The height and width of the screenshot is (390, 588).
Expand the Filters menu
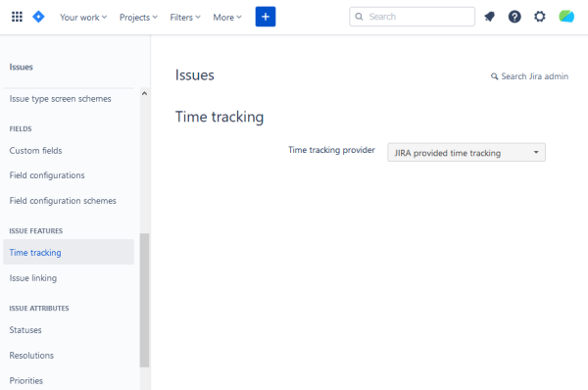tap(185, 18)
